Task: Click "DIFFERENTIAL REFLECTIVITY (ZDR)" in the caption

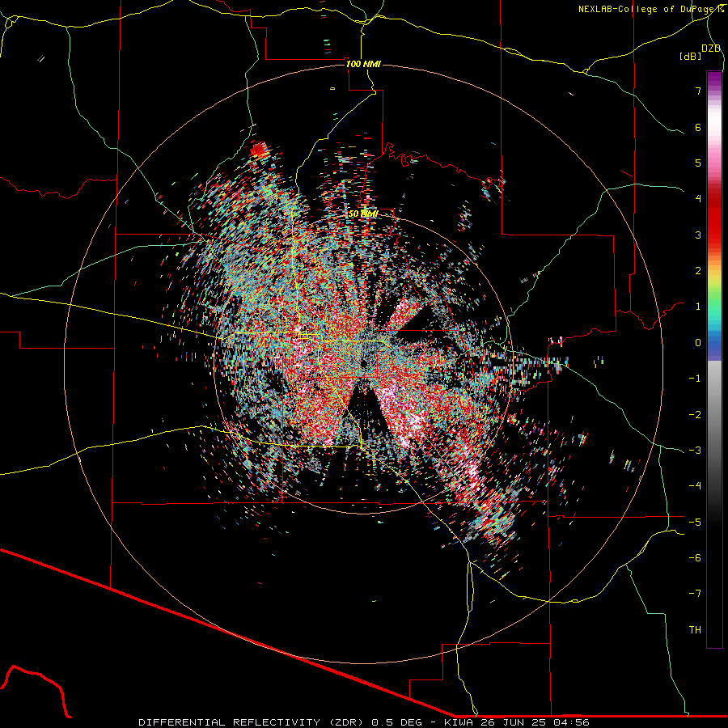Action: tap(253, 722)
